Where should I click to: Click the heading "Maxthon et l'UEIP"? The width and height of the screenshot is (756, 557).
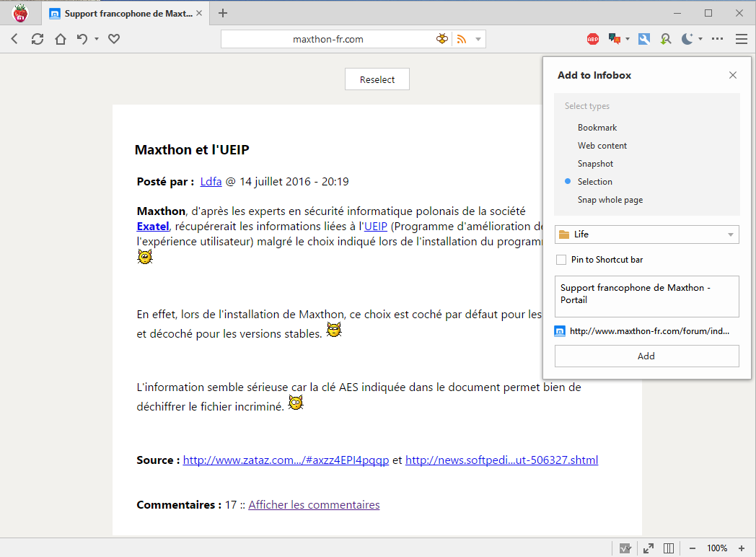[192, 150]
